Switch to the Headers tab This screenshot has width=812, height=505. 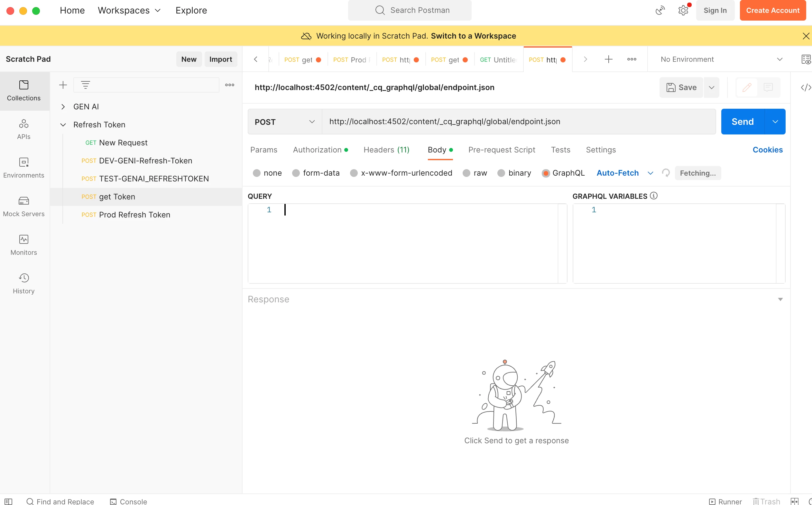(x=386, y=150)
